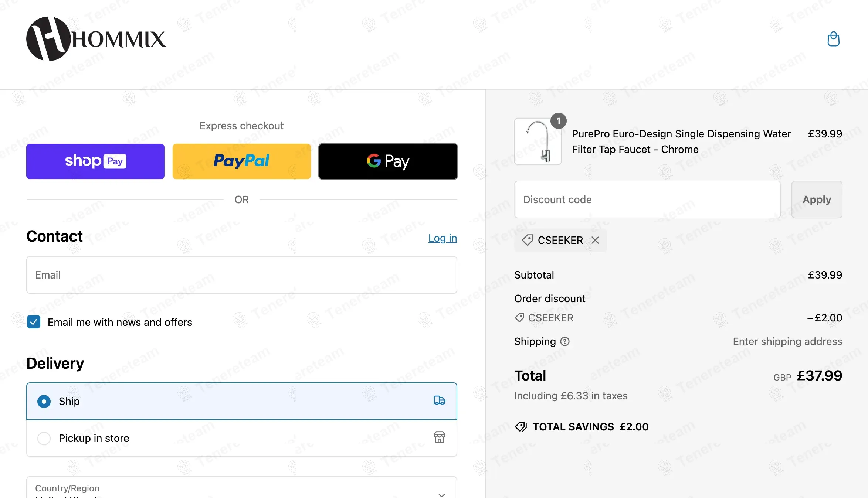Click the Log in link

(x=443, y=238)
